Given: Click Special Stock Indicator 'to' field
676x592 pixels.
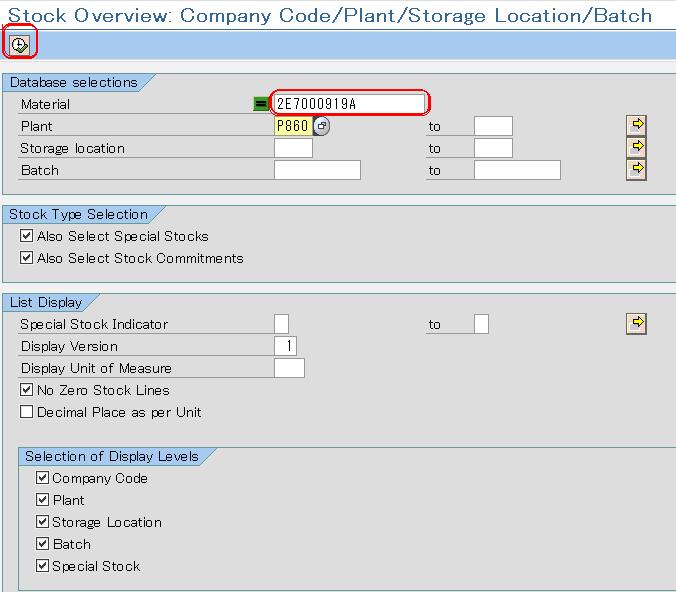Looking at the screenshot, I should point(481,324).
